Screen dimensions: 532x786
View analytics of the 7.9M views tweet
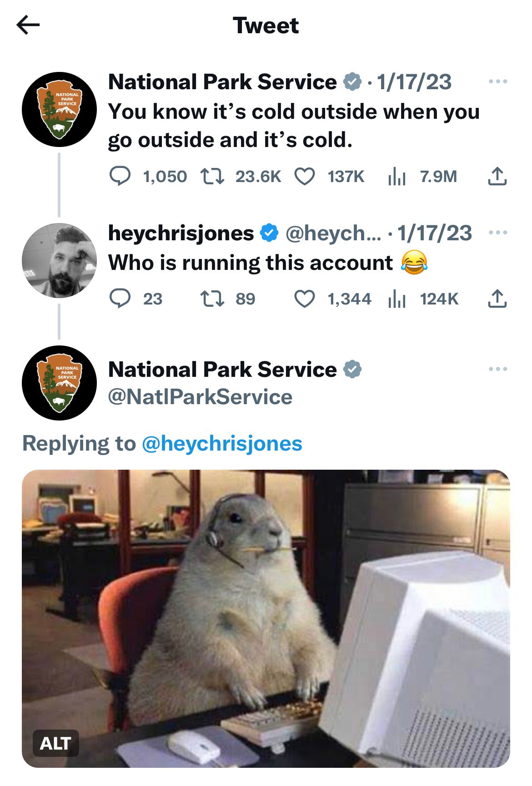pyautogui.click(x=397, y=176)
